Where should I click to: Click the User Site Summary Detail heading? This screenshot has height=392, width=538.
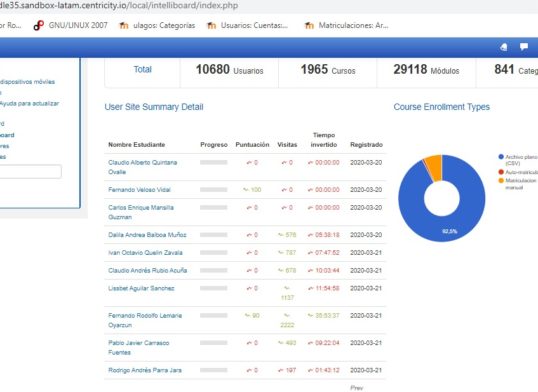tap(154, 107)
